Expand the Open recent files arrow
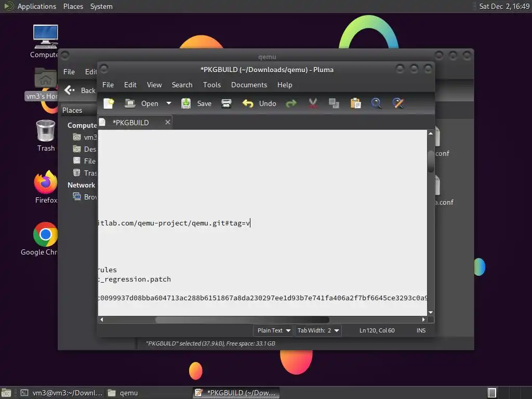This screenshot has height=399, width=532. tap(169, 103)
